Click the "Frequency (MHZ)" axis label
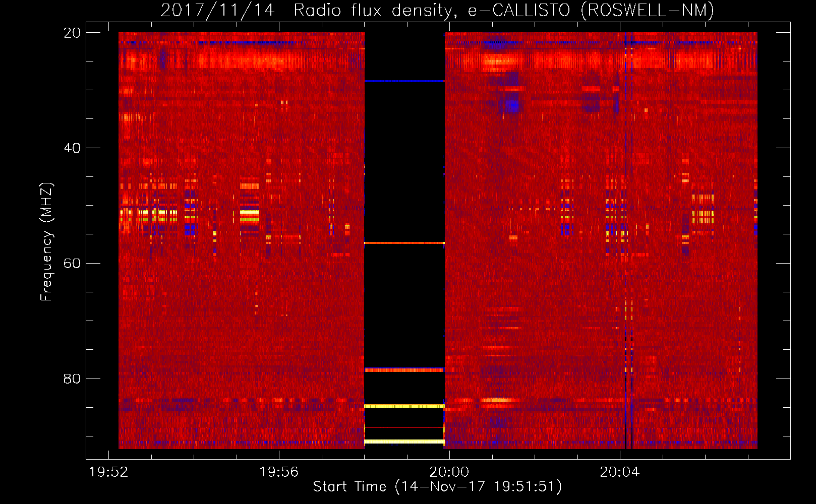816x504 pixels. tap(46, 242)
